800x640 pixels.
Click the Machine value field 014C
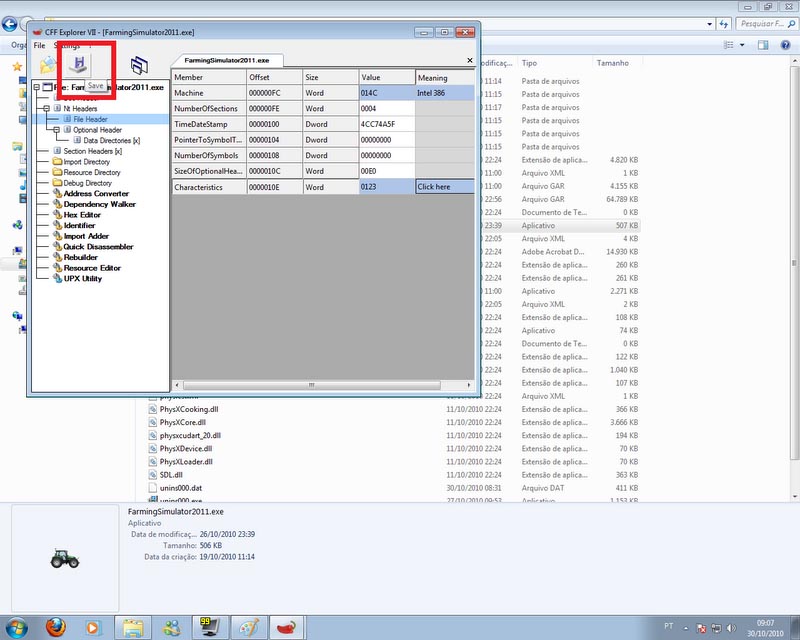click(386, 93)
